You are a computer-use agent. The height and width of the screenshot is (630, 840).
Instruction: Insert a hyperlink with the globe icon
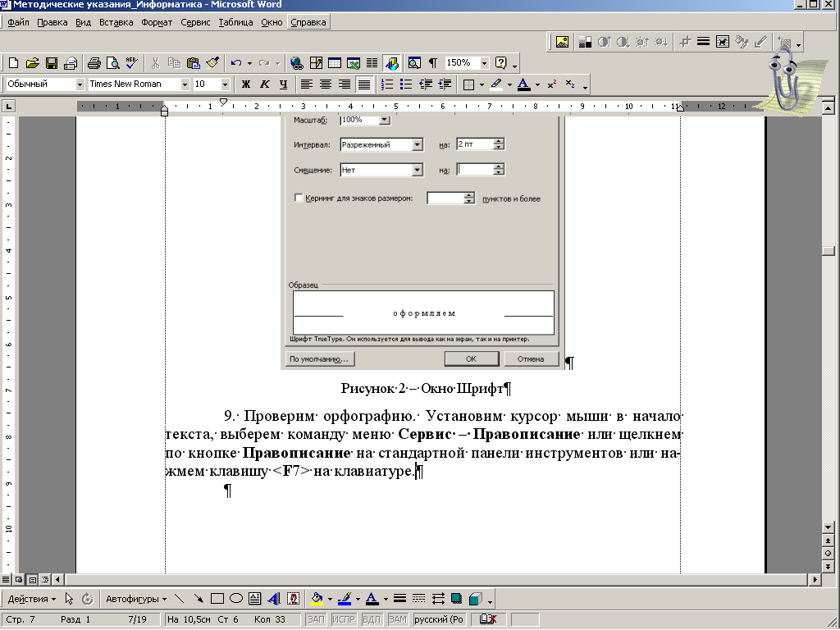coord(297,63)
